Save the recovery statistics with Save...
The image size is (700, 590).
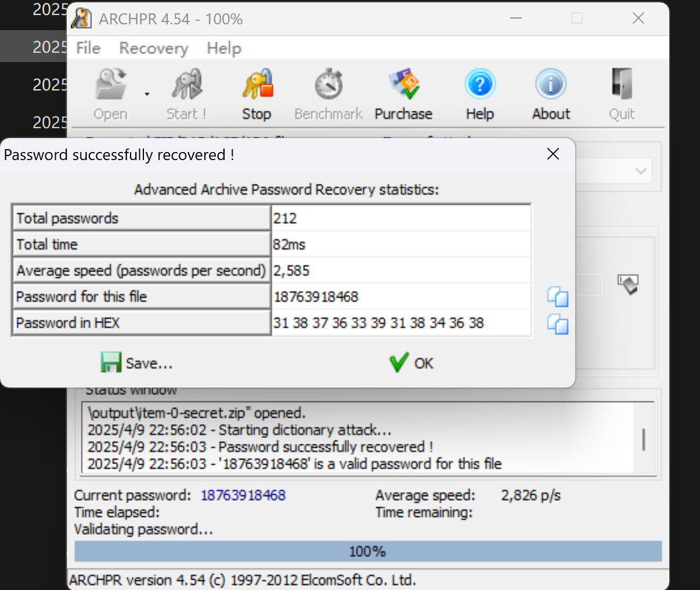(x=136, y=363)
